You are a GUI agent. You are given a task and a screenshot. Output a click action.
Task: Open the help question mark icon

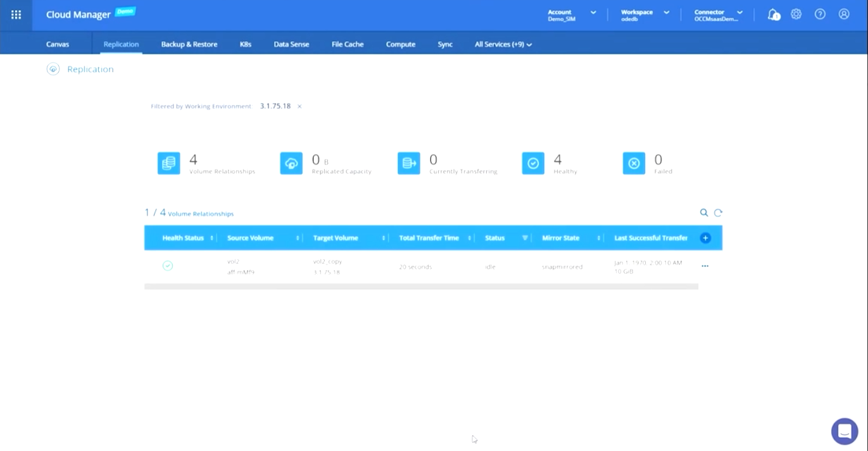tap(820, 14)
